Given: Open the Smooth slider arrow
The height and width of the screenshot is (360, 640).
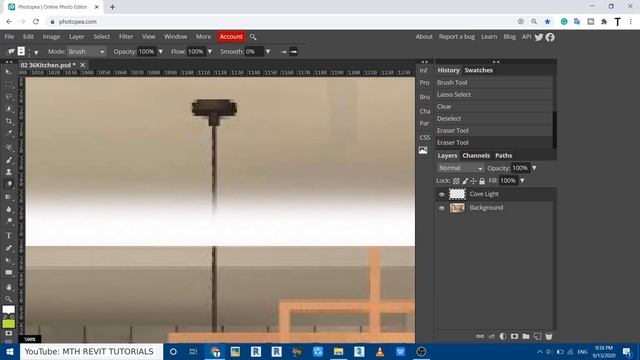Looking at the screenshot, I should coord(268,52).
